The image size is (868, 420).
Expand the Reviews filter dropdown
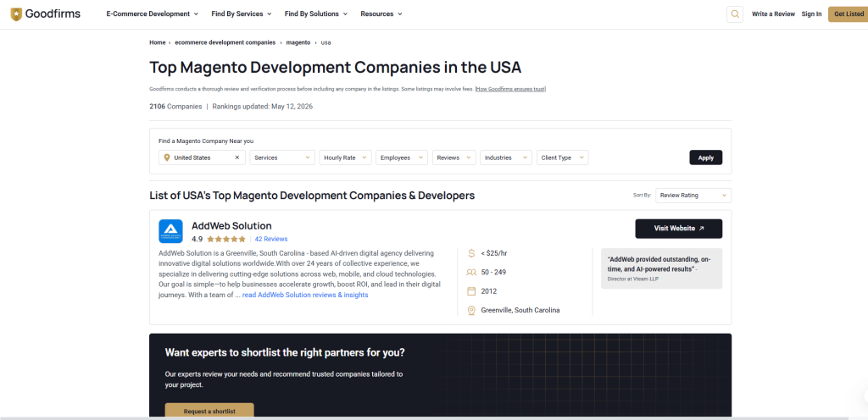point(454,157)
